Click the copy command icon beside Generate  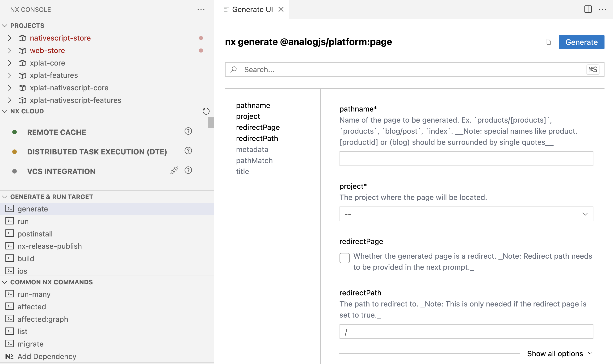[548, 42]
